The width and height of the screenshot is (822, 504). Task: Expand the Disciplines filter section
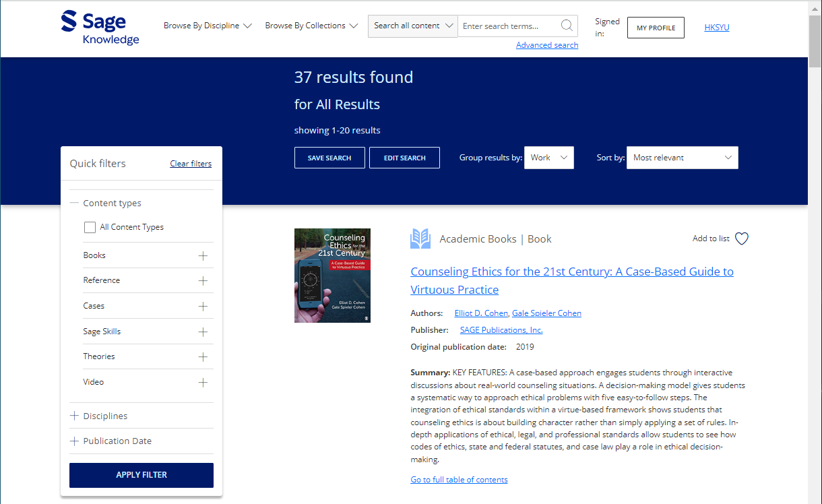(75, 416)
